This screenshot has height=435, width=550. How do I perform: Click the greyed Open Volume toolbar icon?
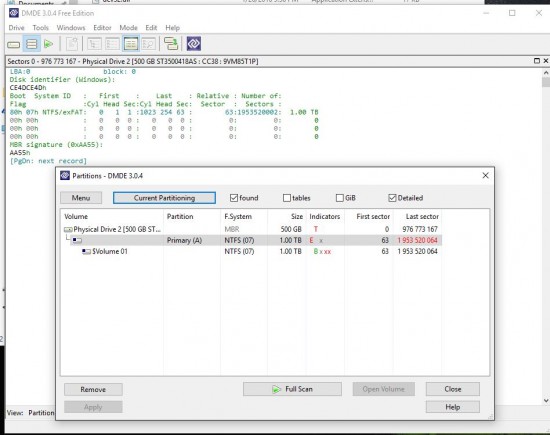(x=72, y=44)
